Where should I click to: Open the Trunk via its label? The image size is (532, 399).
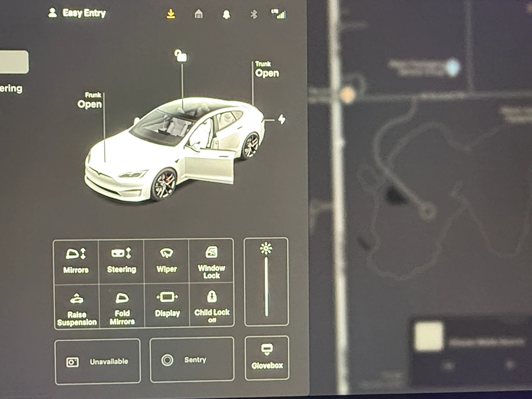267,69
